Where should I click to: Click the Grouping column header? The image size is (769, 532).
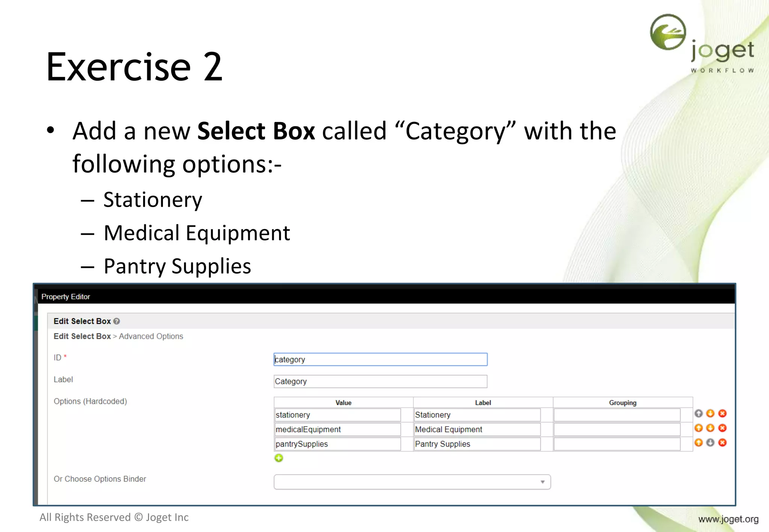tap(623, 403)
